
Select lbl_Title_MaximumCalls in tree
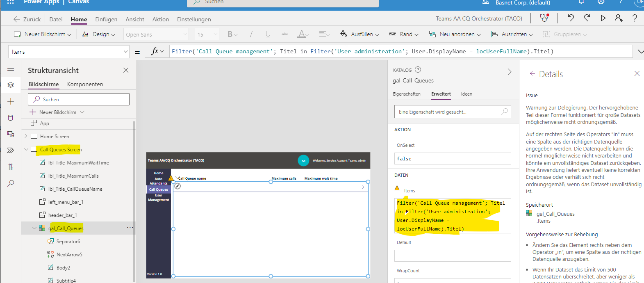point(73,176)
